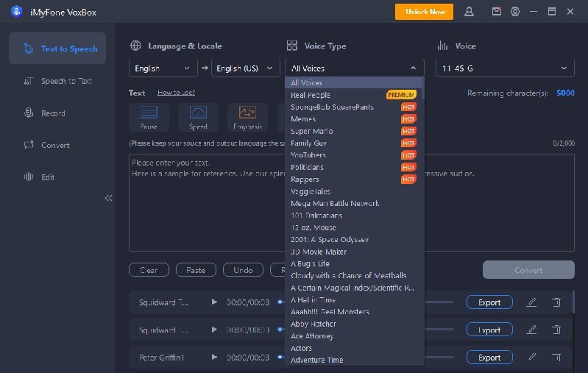Open the Voice selection dropdown

(x=505, y=68)
